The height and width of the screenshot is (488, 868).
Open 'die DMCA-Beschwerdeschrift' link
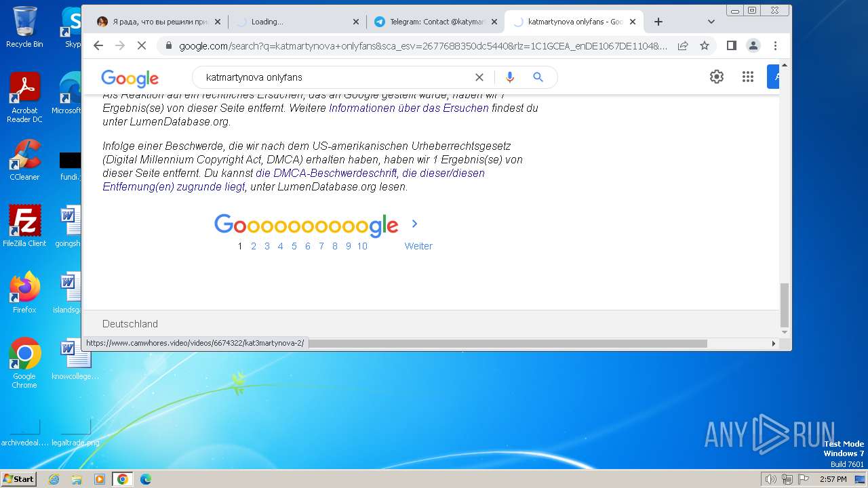pos(326,173)
